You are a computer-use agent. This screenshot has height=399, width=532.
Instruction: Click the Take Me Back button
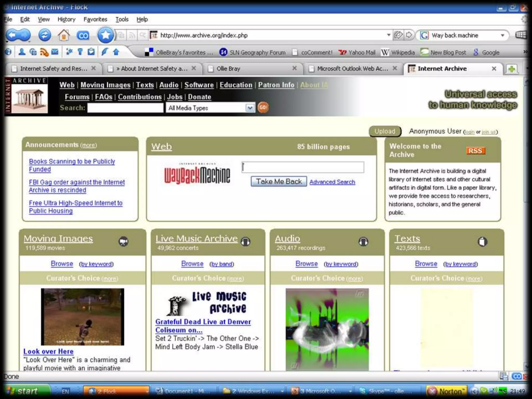(279, 181)
